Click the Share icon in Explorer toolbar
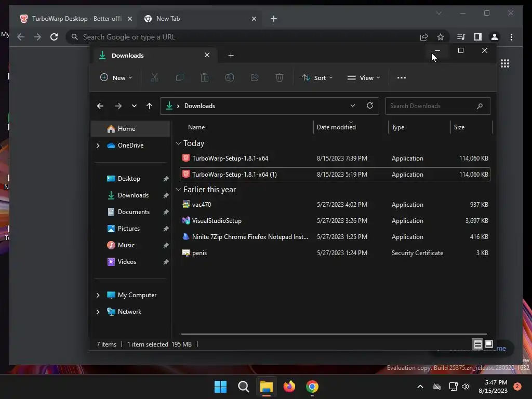Image resolution: width=532 pixels, height=399 pixels. [x=255, y=78]
